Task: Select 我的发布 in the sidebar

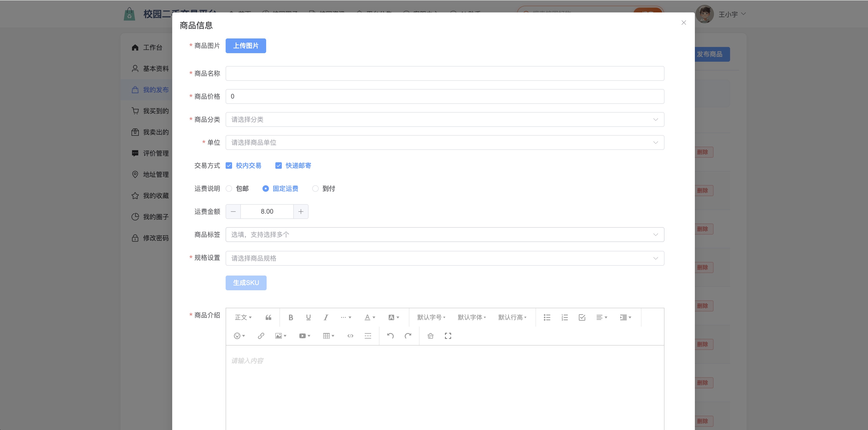Action: 147,90
